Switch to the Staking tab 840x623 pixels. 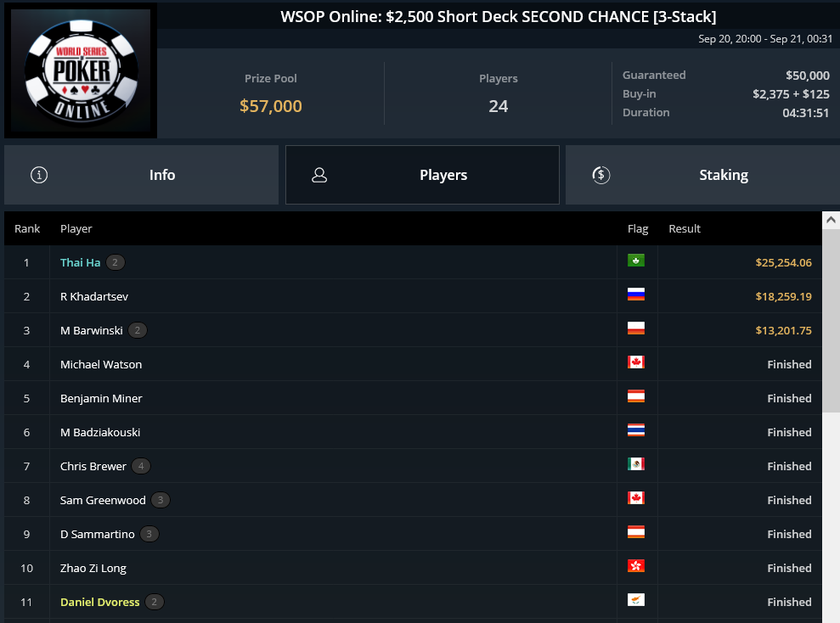703,175
